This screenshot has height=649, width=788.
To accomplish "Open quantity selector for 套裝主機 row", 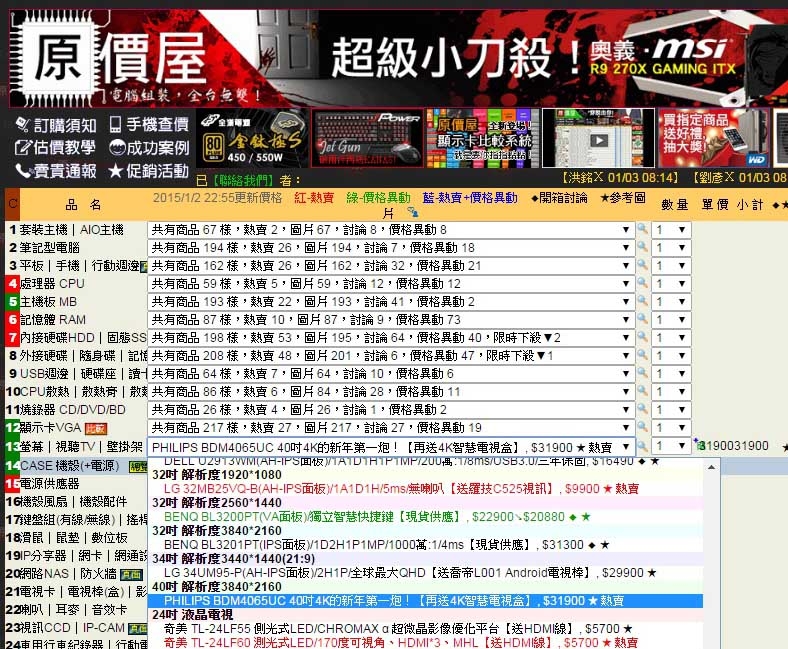I will pyautogui.click(x=671, y=230).
